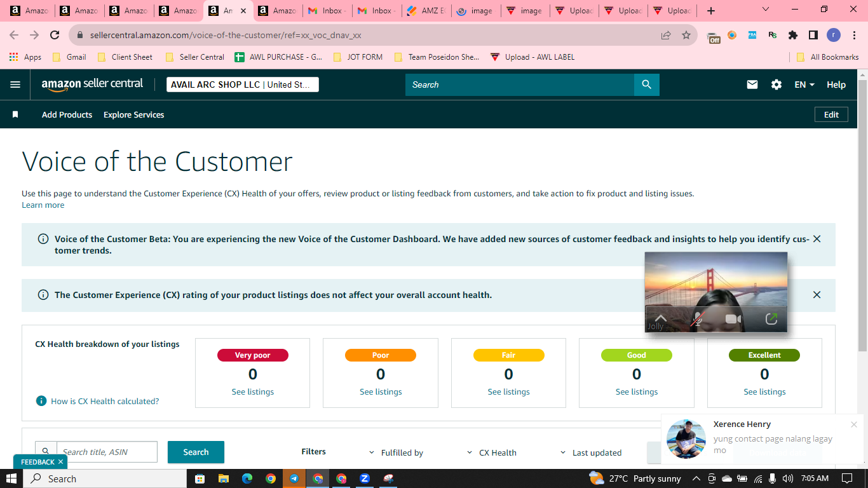Image resolution: width=868 pixels, height=488 pixels.
Task: Open the Seller Central settings gear
Action: pos(776,85)
